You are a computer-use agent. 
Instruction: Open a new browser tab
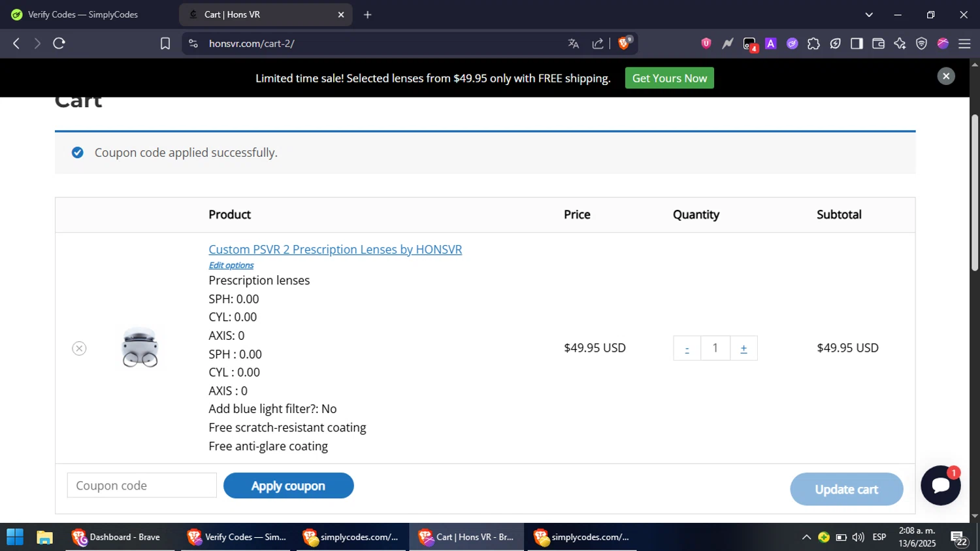click(368, 14)
